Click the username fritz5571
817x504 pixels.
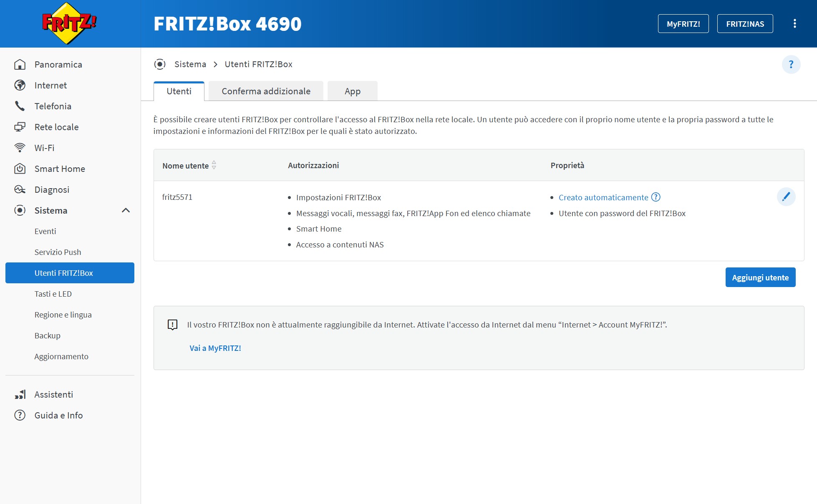(177, 197)
